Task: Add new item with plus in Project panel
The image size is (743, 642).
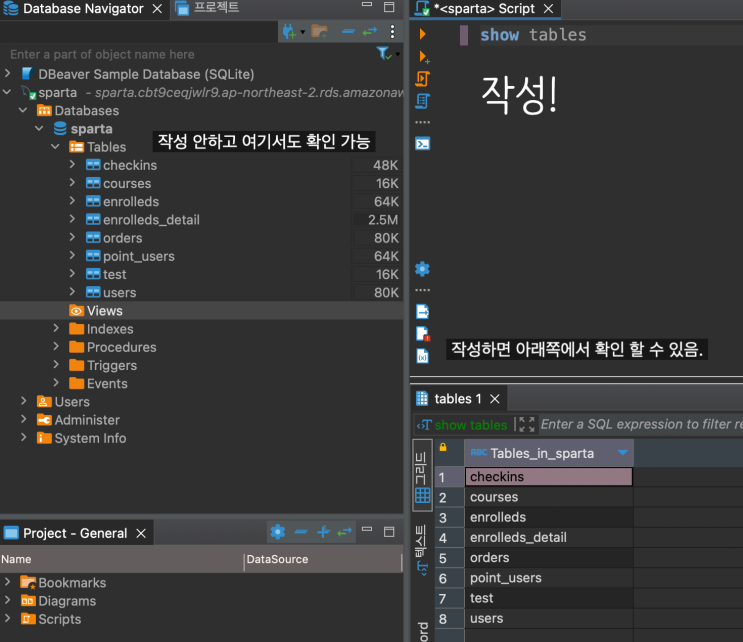Action: (x=323, y=532)
